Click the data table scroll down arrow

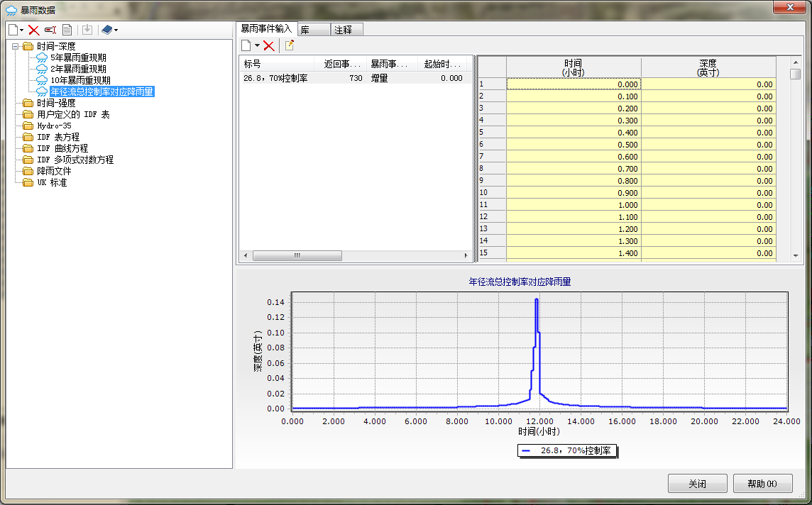point(796,255)
